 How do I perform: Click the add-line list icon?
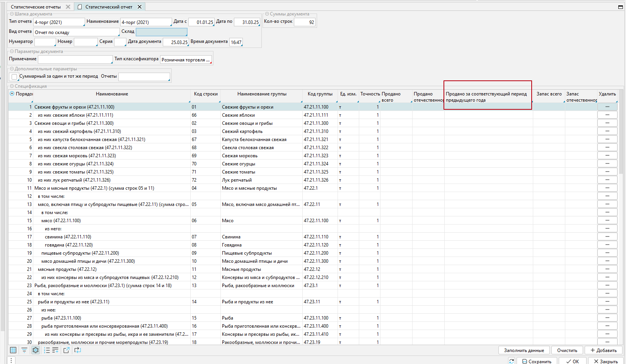(55, 350)
